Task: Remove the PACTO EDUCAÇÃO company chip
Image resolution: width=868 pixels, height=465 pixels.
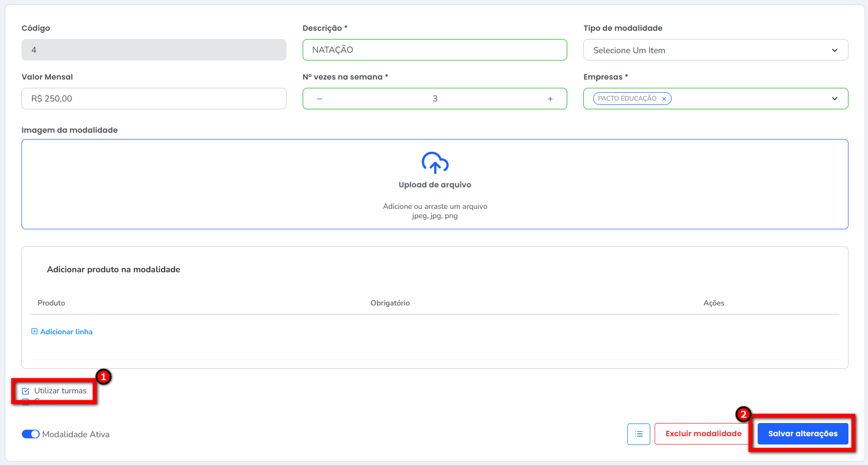Action: (664, 99)
